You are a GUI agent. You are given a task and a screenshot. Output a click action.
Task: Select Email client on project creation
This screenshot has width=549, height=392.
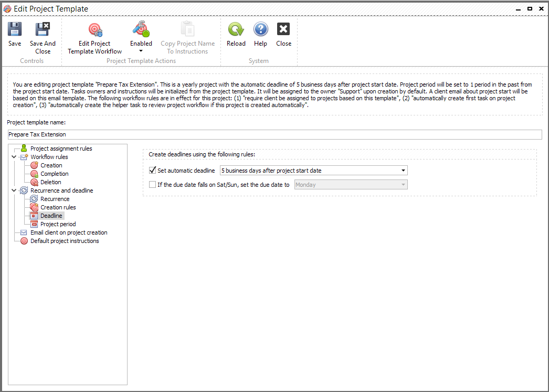coord(69,232)
